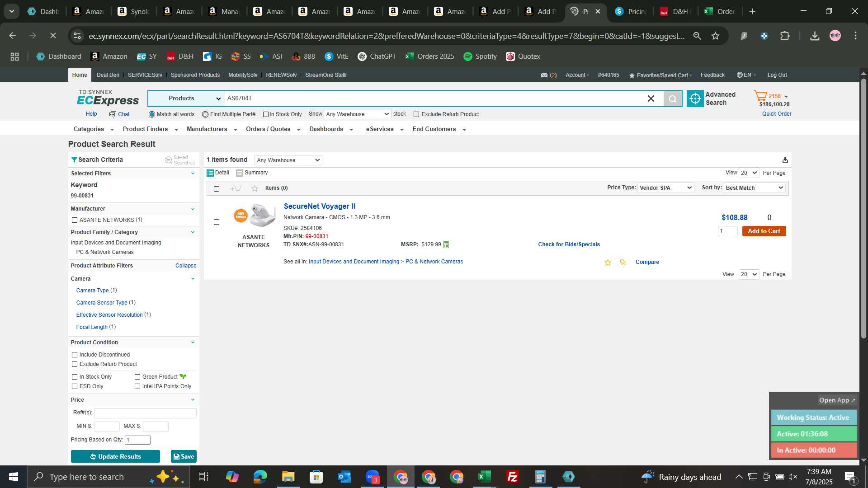Click Update Results button

click(x=115, y=457)
